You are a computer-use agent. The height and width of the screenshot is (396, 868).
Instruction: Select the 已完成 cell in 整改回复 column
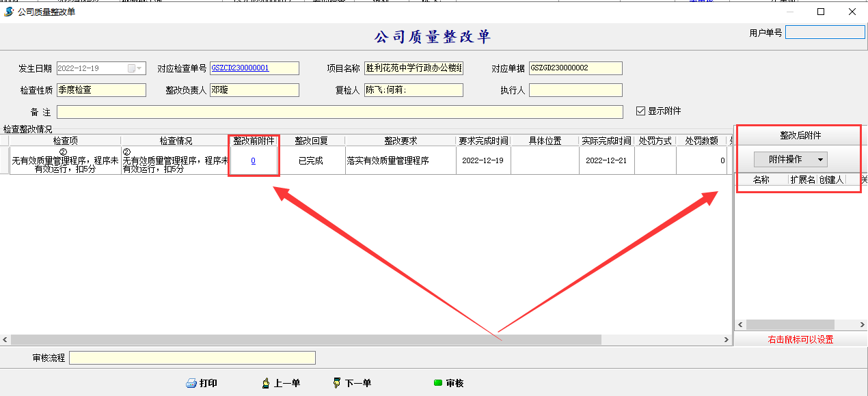click(x=310, y=161)
